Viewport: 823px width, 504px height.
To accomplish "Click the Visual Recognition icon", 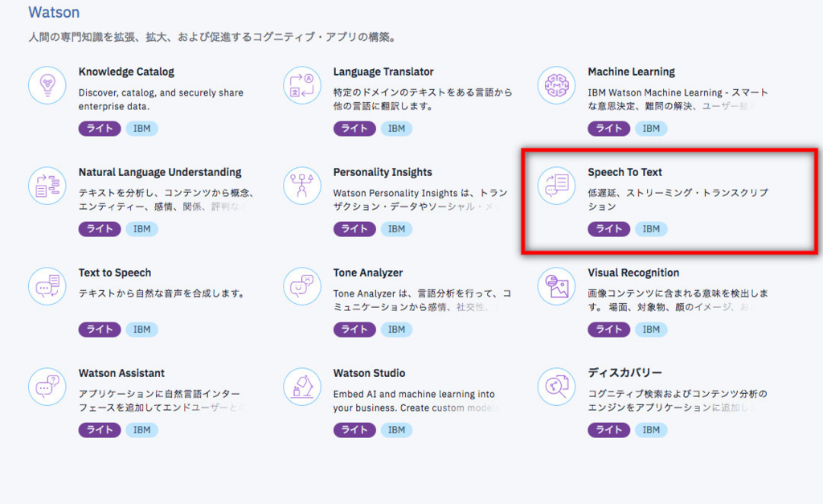I will click(556, 286).
